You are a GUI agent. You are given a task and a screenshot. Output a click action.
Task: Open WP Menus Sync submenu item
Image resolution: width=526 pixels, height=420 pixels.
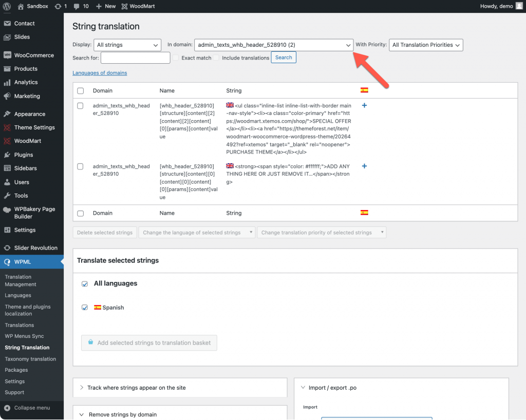(24, 336)
